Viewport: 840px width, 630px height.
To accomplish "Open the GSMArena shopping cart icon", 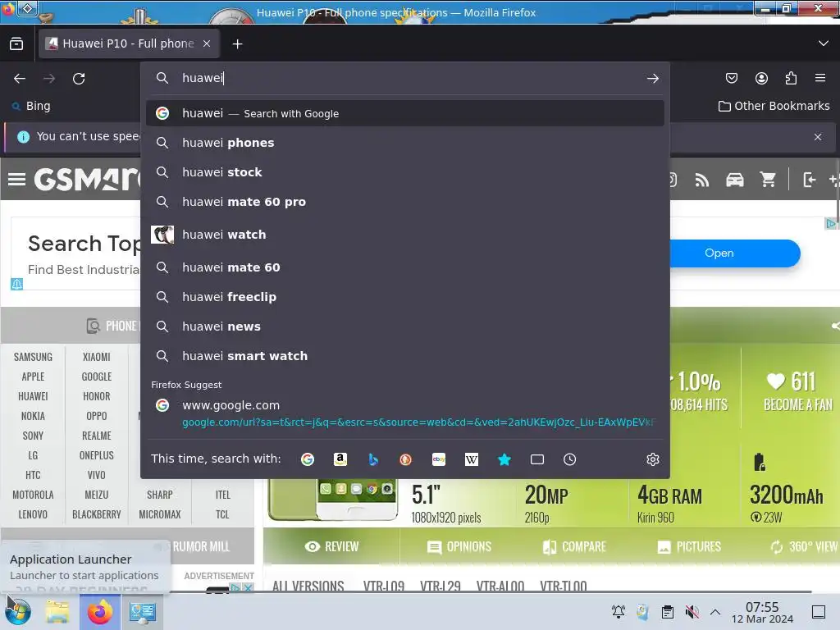I will tap(768, 180).
